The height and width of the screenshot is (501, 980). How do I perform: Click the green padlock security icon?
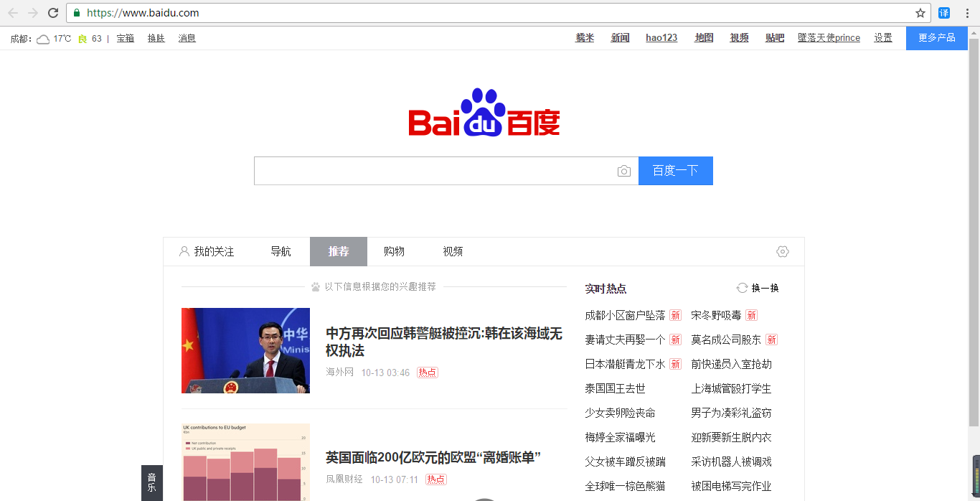click(x=77, y=13)
